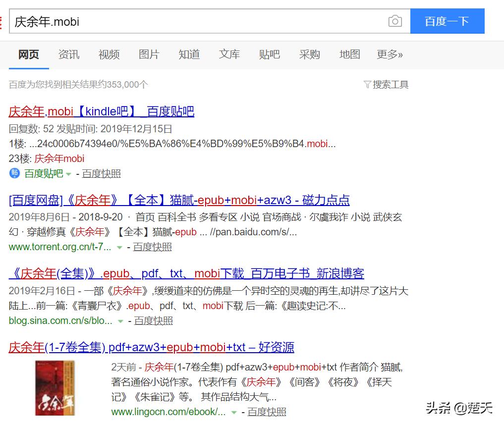Click the funnel icon next to 搜索工具
Image resolution: width=504 pixels, height=426 pixels.
(x=367, y=84)
